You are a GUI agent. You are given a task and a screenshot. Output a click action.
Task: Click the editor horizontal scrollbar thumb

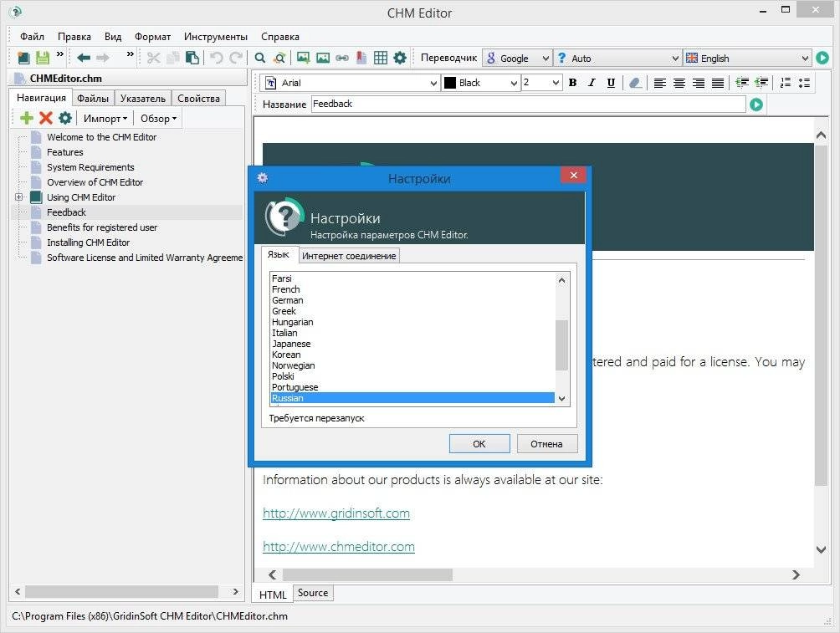click(x=367, y=574)
